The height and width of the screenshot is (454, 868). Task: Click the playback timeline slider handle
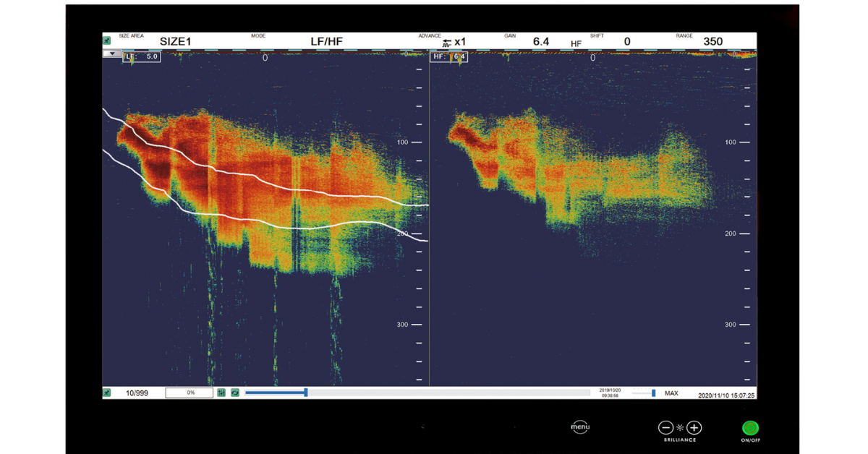click(x=306, y=393)
